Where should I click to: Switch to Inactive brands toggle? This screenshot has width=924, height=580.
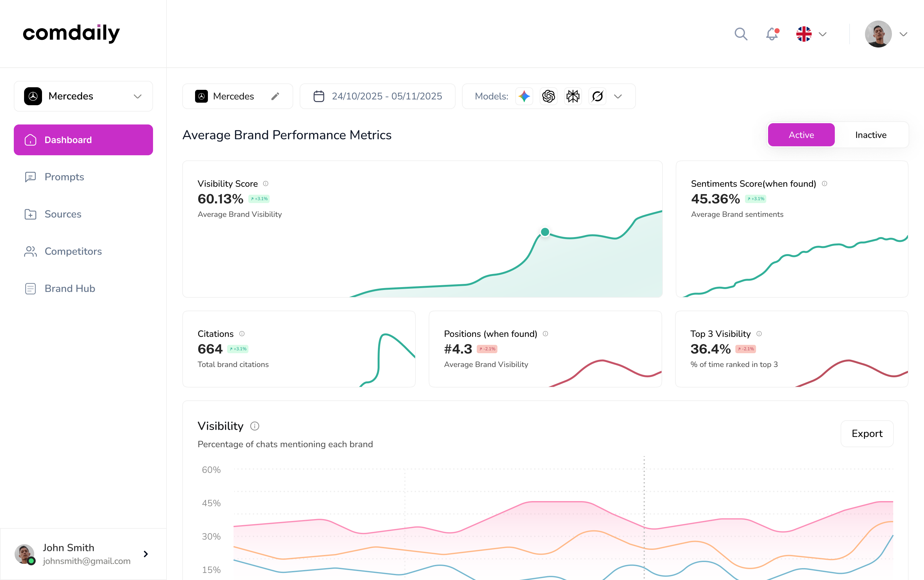(x=870, y=135)
